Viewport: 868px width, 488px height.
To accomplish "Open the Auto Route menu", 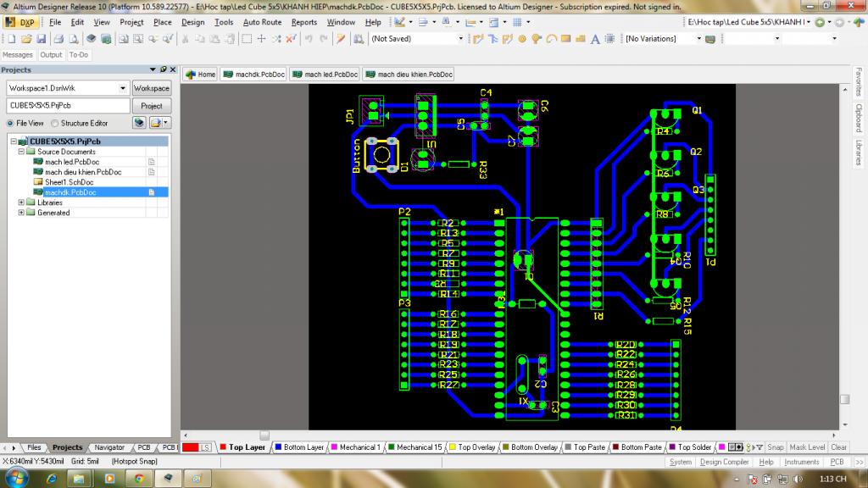I will pos(262,22).
